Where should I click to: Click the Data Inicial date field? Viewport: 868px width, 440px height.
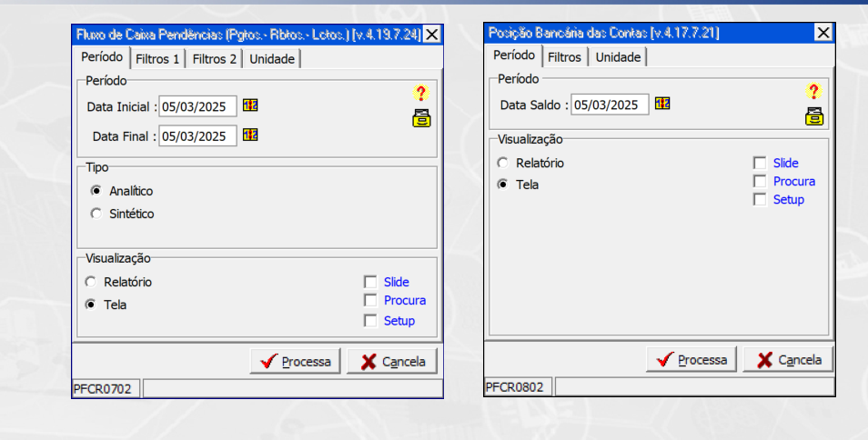coord(197,106)
